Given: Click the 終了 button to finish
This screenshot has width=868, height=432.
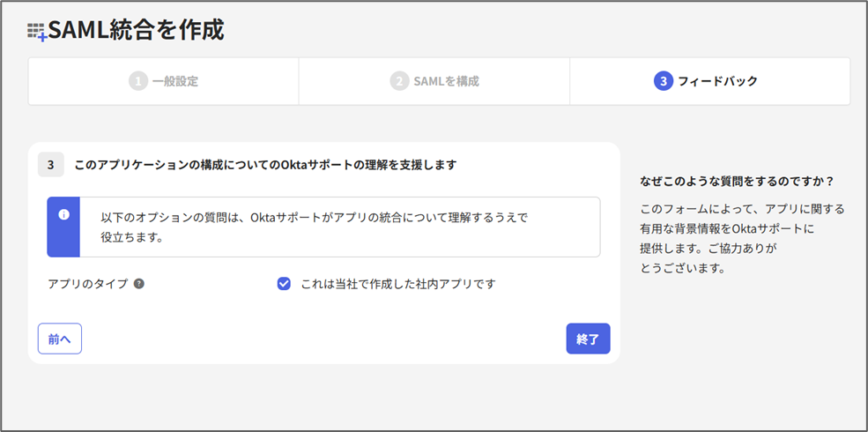Looking at the screenshot, I should [x=588, y=339].
